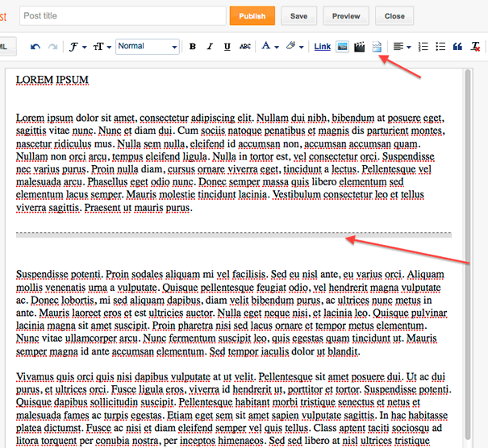Image resolution: width=488 pixels, height=448 pixels.
Task: Click the Close button
Action: coord(394,15)
